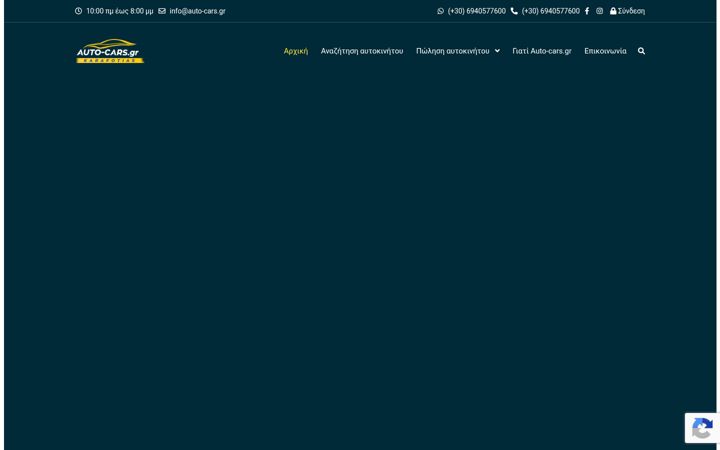The image size is (720, 450).
Task: Click the envelope email icon
Action: coord(162,11)
